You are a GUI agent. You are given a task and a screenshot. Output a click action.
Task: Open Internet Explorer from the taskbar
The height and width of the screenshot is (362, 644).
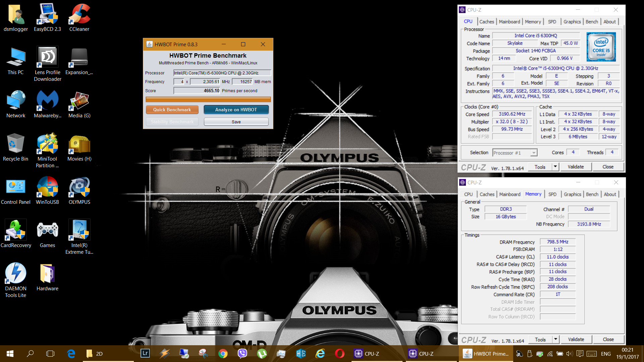[320, 354]
